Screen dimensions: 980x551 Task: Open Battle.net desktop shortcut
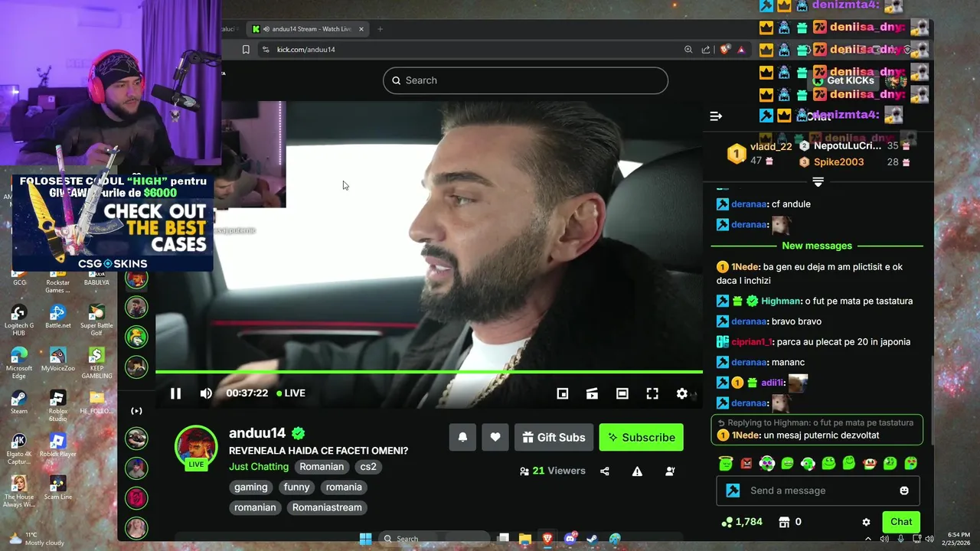(57, 317)
